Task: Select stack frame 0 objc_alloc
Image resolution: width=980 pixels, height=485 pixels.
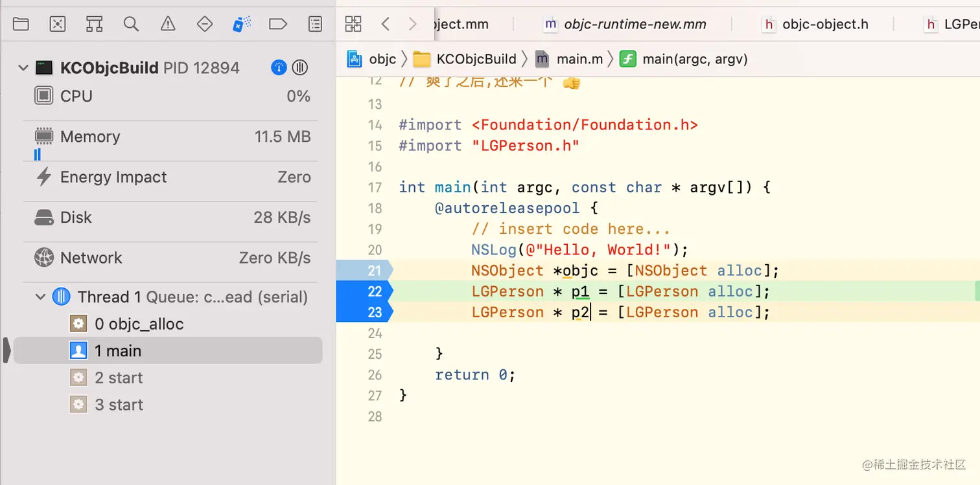Action: tap(168, 324)
